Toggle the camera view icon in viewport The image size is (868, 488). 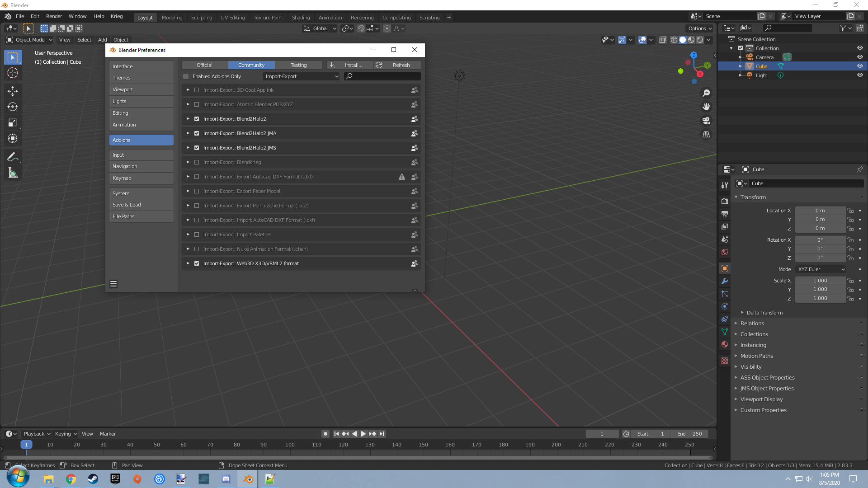click(x=707, y=121)
